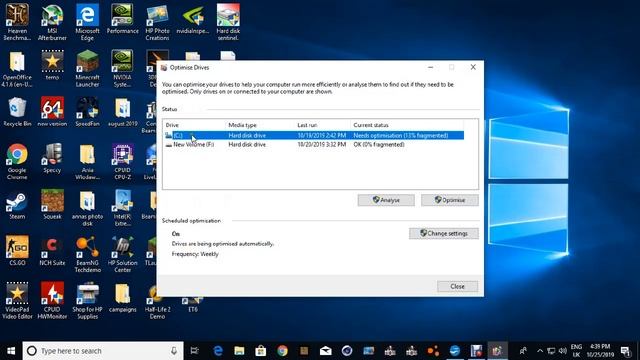Click the F: drive last run date
The image size is (640, 360).
322,144
